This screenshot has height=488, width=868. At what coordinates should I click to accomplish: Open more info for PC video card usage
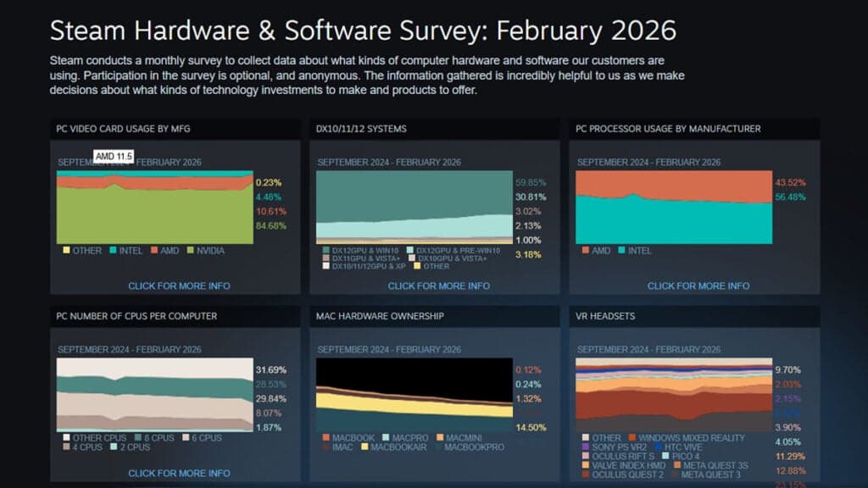180,286
